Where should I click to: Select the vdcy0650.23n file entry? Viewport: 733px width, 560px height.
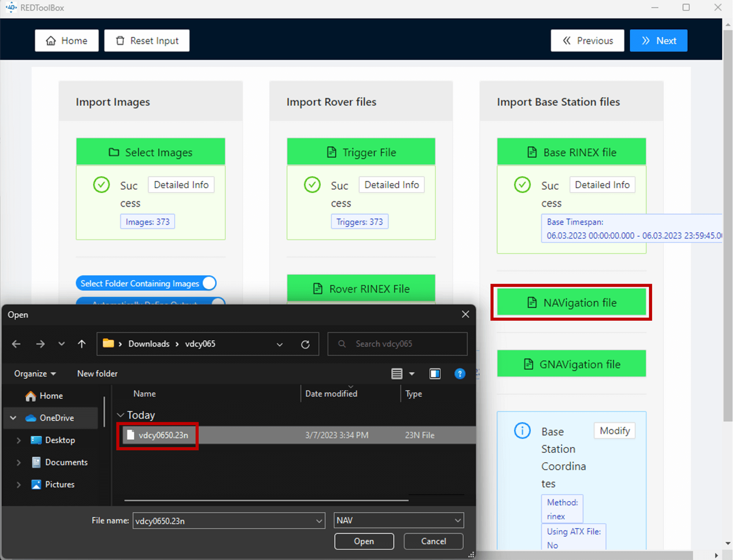point(163,435)
